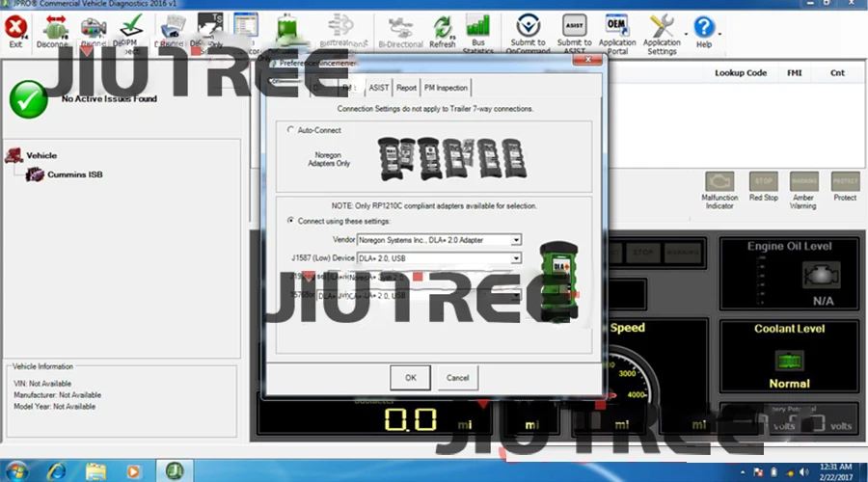
Task: Click the green DLA+ adapter image
Action: click(559, 281)
